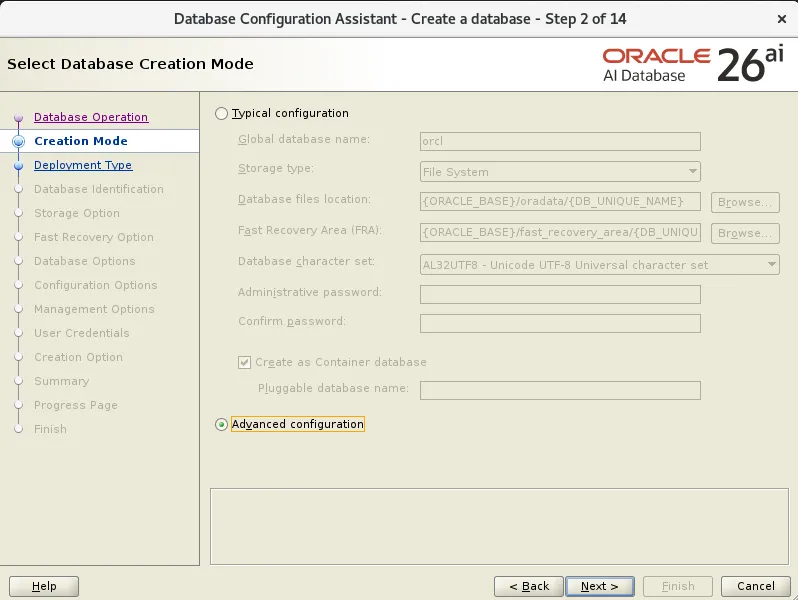Click the Back button
The image size is (798, 600).
(529, 586)
